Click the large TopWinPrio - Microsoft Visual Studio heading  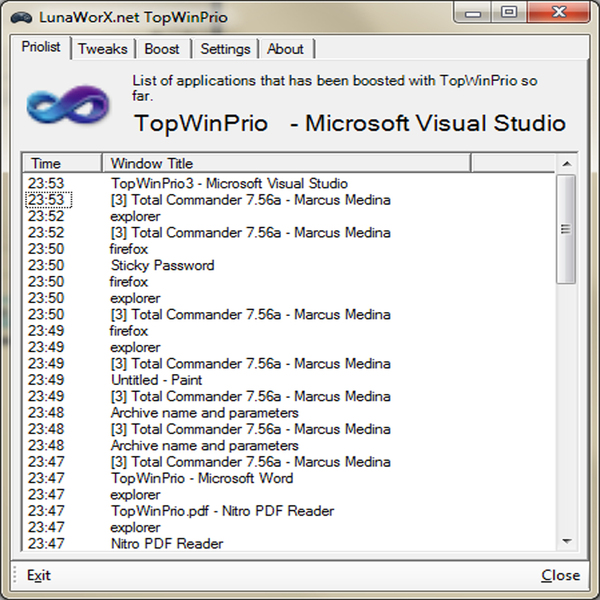pyautogui.click(x=350, y=123)
